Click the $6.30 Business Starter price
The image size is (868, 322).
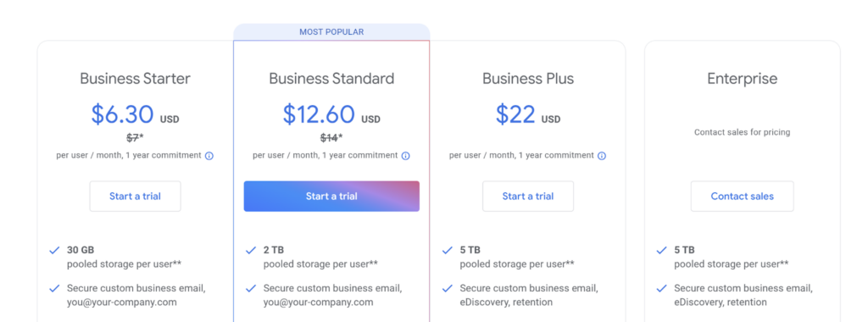122,114
